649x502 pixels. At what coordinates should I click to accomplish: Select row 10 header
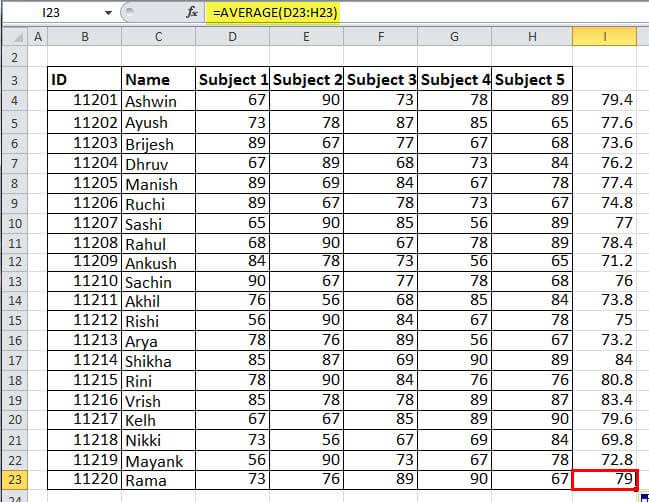[15, 223]
